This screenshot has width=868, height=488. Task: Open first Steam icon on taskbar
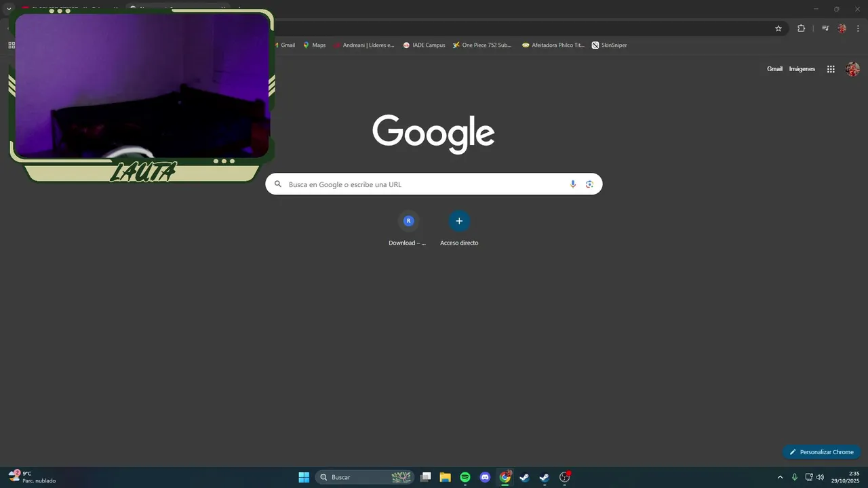tap(524, 477)
